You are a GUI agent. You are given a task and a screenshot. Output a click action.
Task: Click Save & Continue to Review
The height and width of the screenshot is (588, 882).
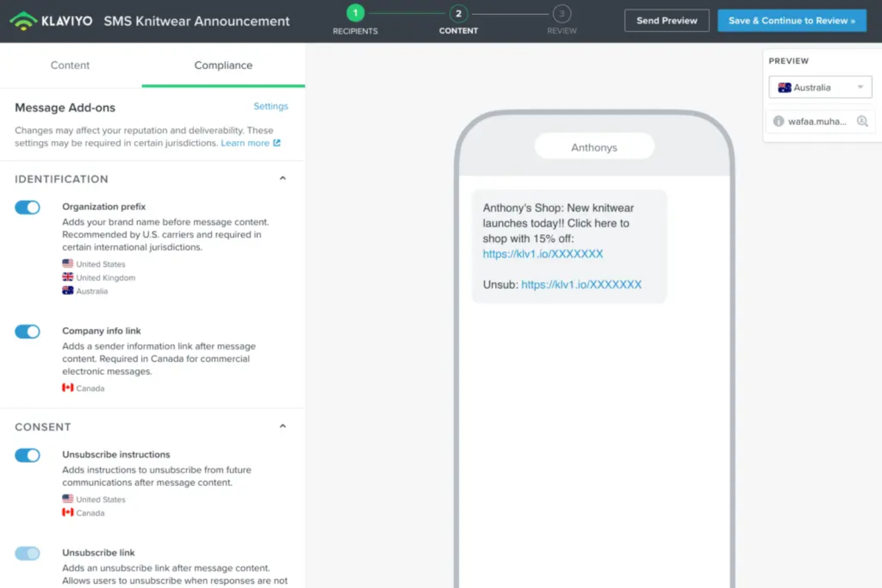tap(791, 20)
